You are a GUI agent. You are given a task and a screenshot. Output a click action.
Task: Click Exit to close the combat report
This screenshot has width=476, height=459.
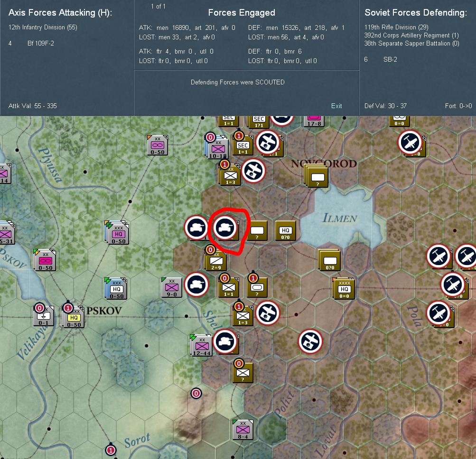(x=336, y=106)
